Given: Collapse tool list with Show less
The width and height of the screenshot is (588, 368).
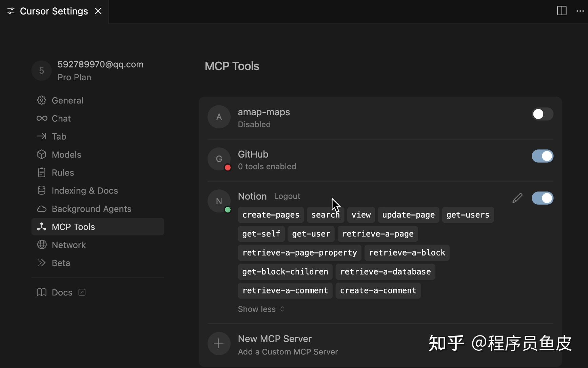Looking at the screenshot, I should pyautogui.click(x=261, y=309).
